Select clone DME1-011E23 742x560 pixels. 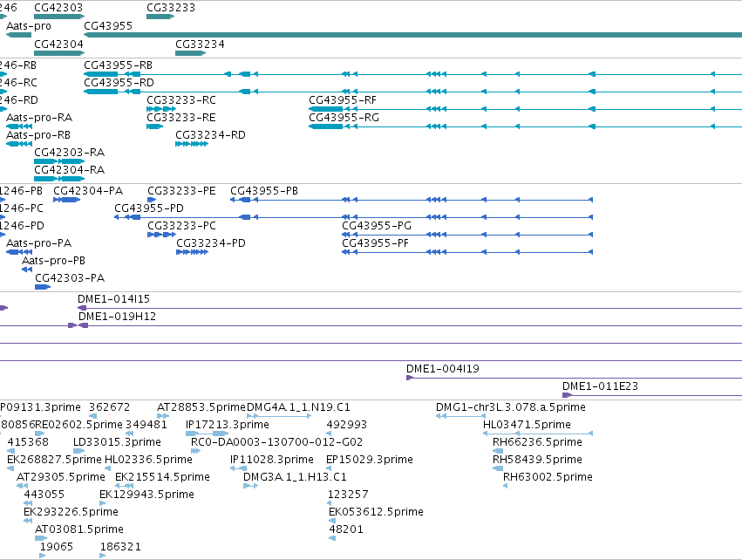pyautogui.click(x=600, y=386)
